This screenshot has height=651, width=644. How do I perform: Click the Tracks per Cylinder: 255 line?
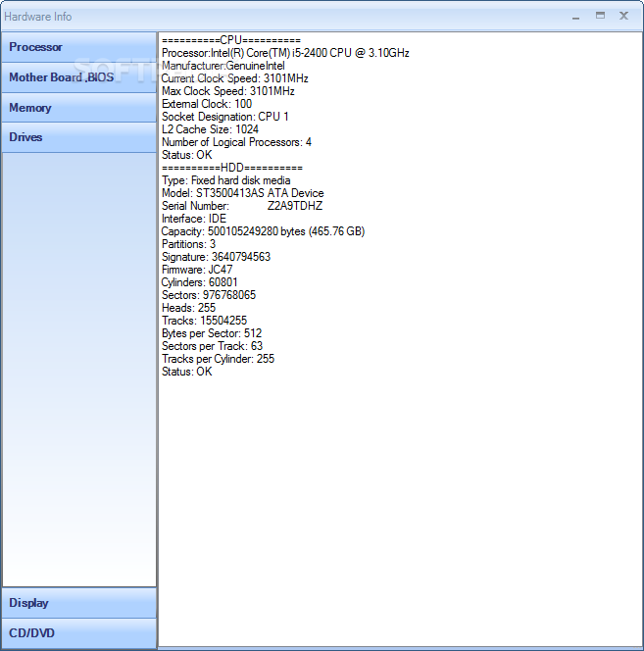pyautogui.click(x=218, y=359)
